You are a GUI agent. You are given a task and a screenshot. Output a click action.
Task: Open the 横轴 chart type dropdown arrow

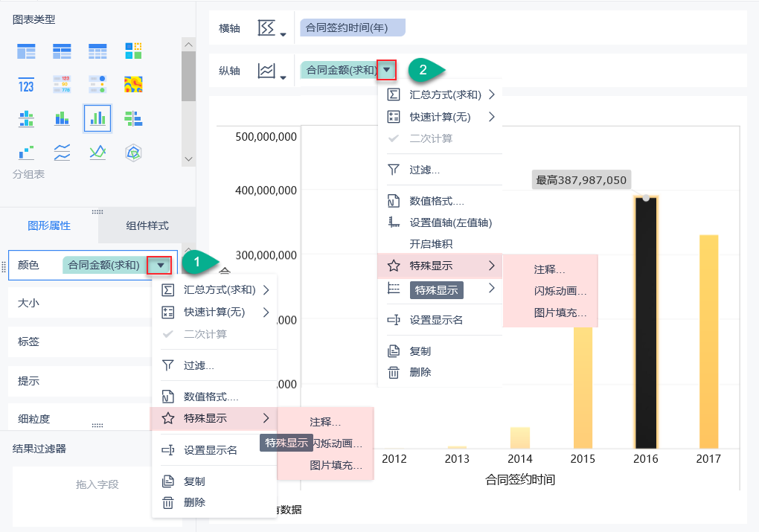click(284, 34)
